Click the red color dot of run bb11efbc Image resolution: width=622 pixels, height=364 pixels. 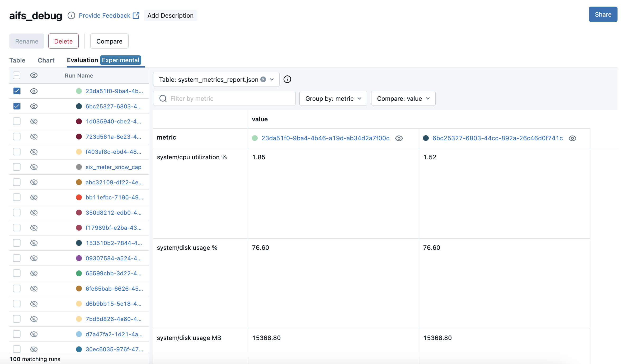(x=79, y=198)
